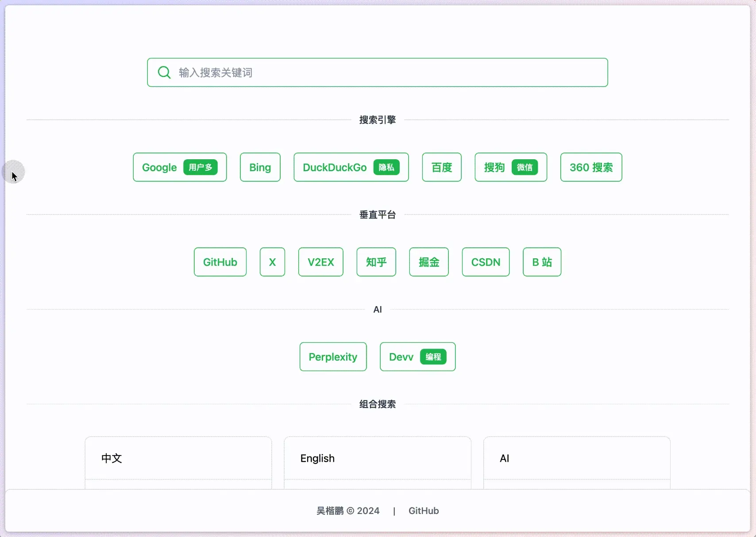Open the 中文 combined search card
The height and width of the screenshot is (537, 756).
pyautogui.click(x=178, y=463)
